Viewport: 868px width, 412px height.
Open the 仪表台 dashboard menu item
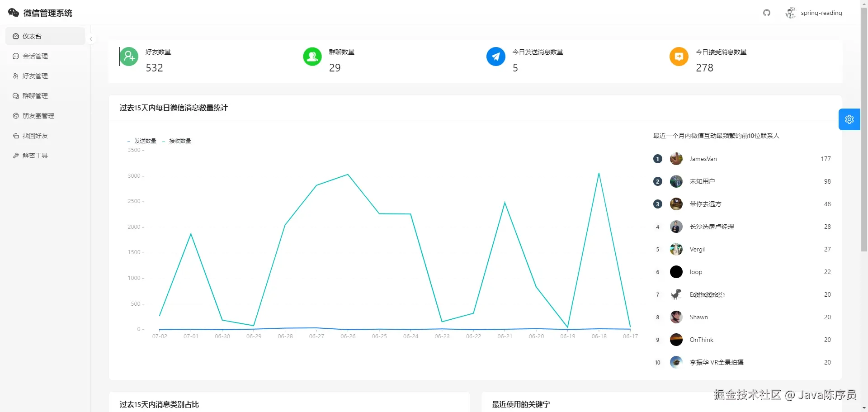(45, 36)
